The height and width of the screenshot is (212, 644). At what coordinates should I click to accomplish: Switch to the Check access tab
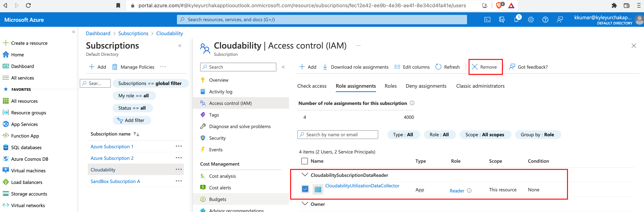tap(312, 86)
